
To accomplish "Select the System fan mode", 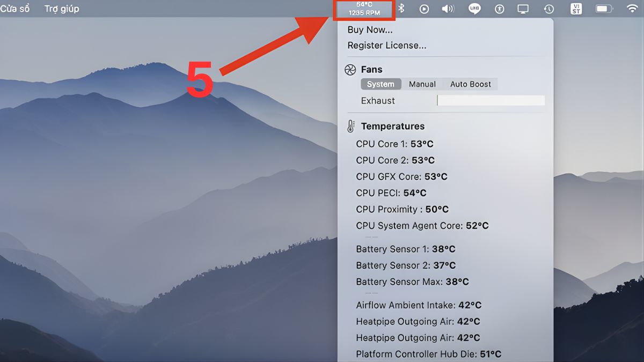I will [380, 84].
